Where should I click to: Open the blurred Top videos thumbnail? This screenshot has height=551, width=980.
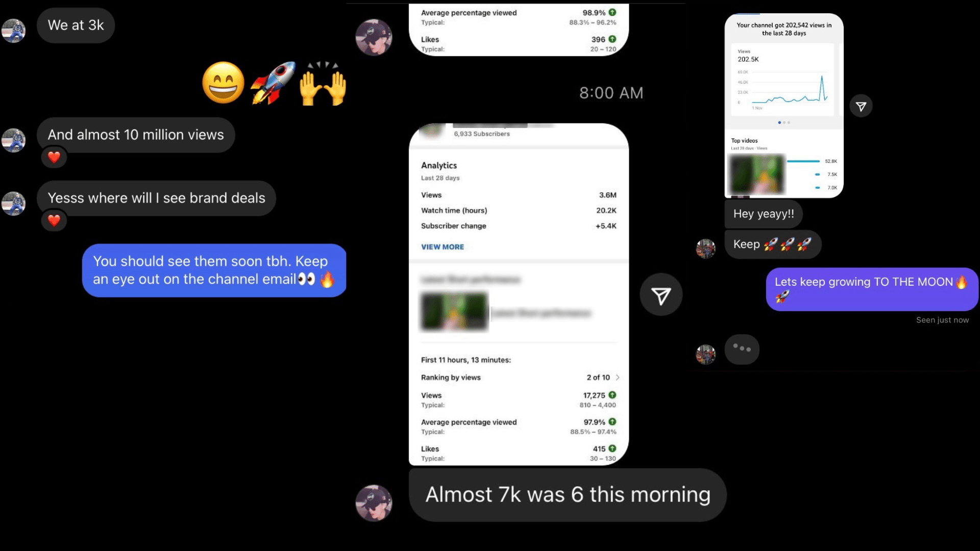pos(756,174)
